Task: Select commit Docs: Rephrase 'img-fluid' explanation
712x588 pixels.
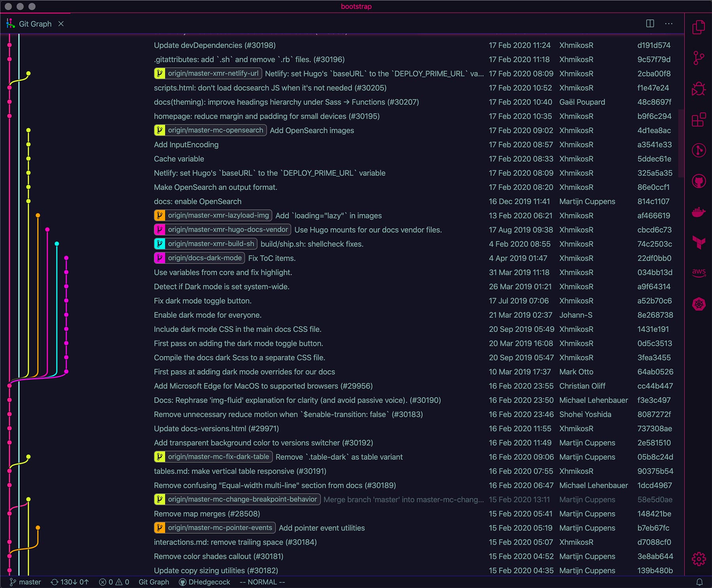Action: click(297, 400)
